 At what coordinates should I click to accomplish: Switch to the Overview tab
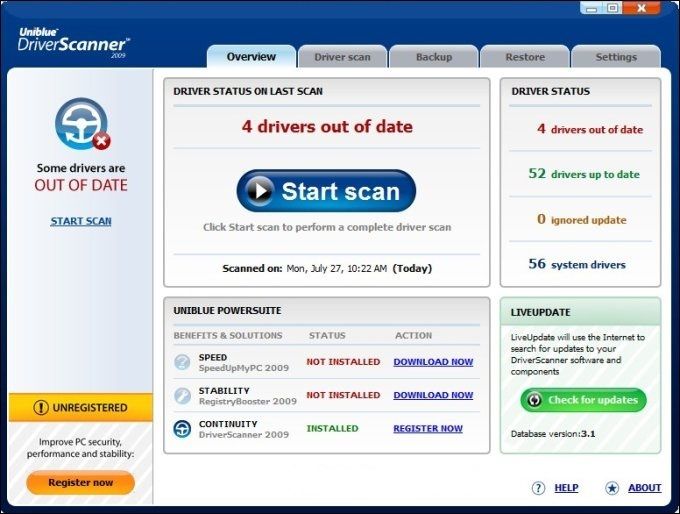point(252,57)
